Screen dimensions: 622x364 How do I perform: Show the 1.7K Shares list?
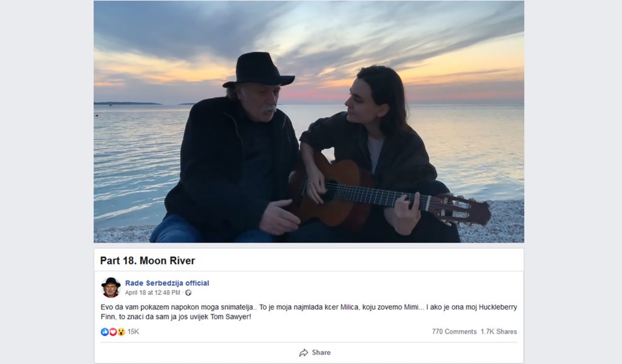pyautogui.click(x=499, y=332)
